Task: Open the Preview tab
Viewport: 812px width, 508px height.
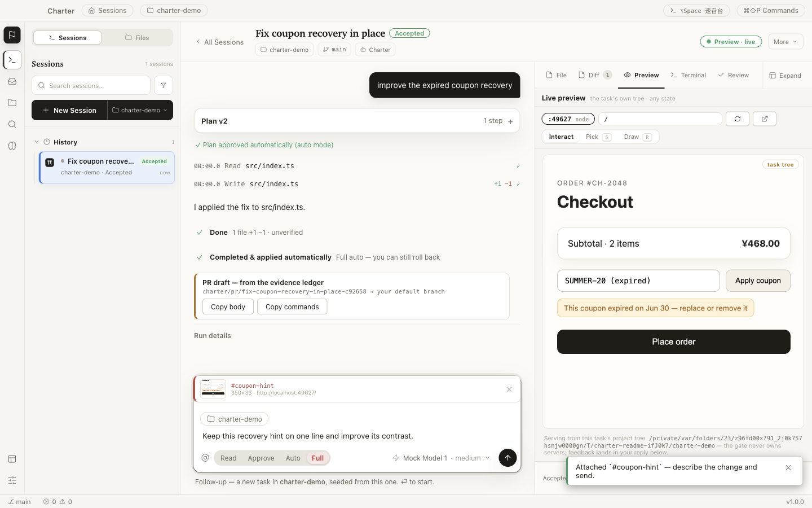Action: coord(641,75)
